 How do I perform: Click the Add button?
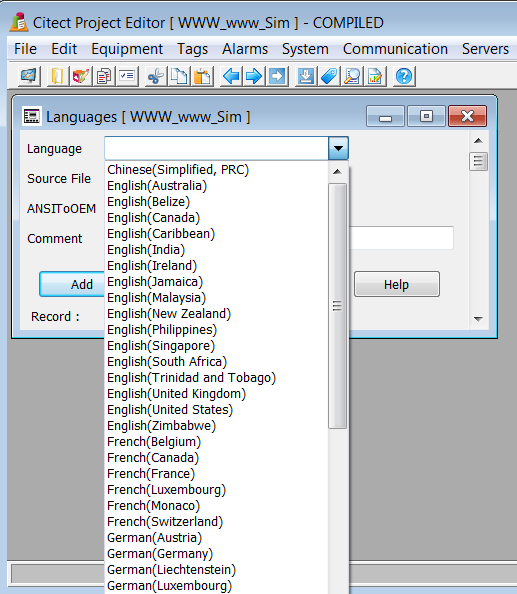click(72, 284)
